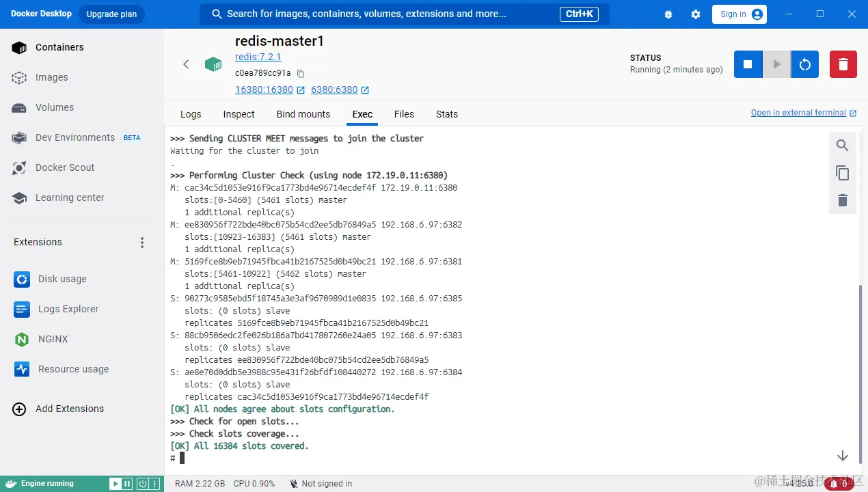This screenshot has width=868, height=492.
Task: Resume engine with status bar play icon
Action: pos(115,484)
